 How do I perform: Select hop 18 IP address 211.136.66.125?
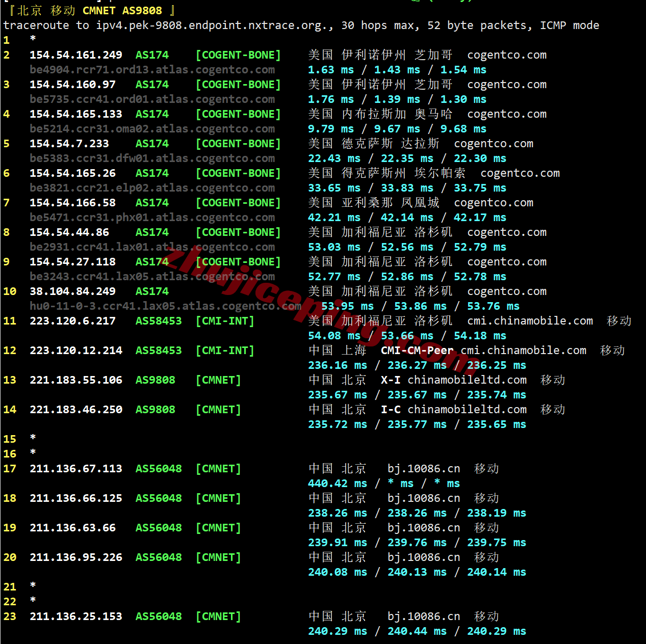pyautogui.click(x=76, y=498)
